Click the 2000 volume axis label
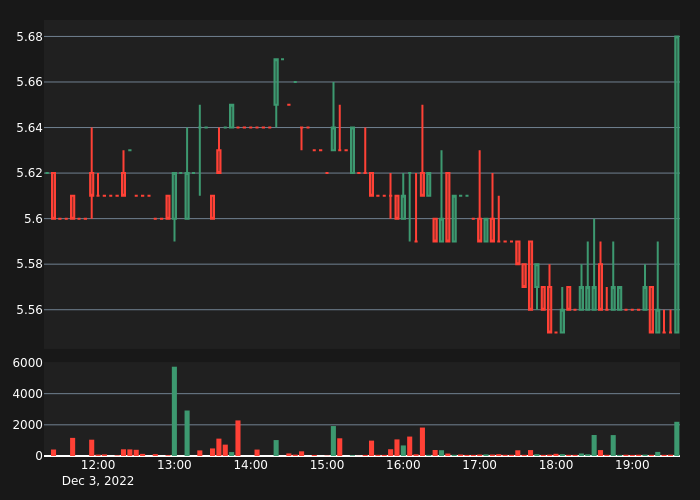Viewport: 700px width, 500px height. click(28, 425)
